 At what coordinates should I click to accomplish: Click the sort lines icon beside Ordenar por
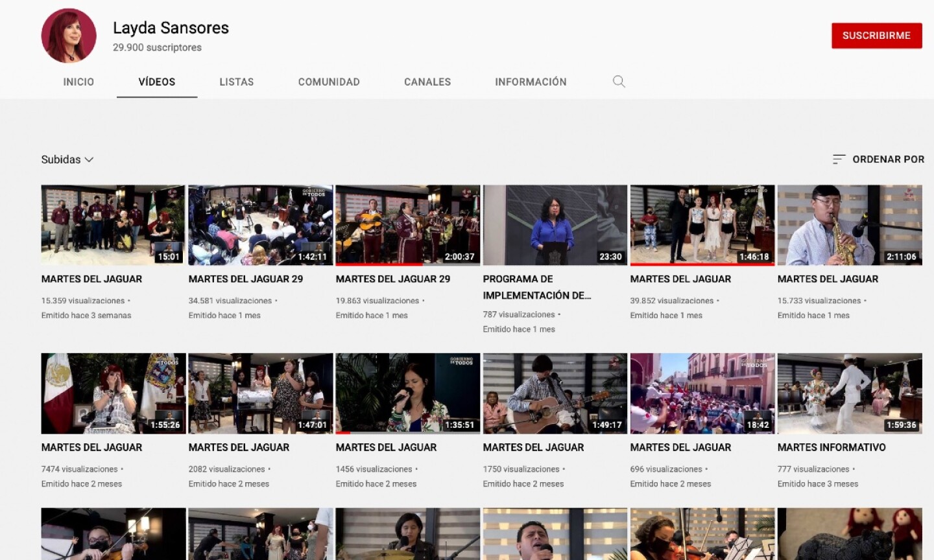pos(839,159)
